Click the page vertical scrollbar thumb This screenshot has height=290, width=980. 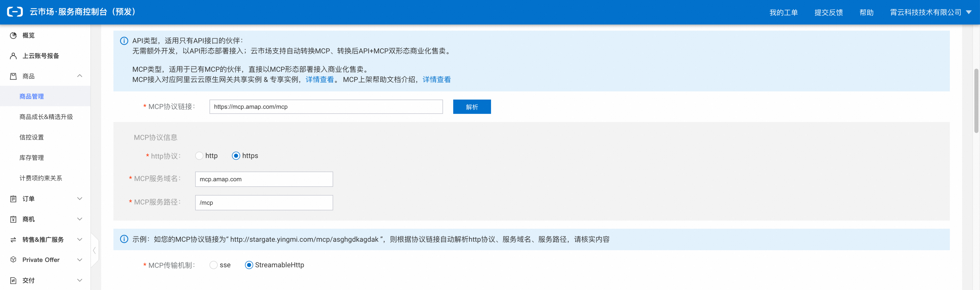coord(976,101)
